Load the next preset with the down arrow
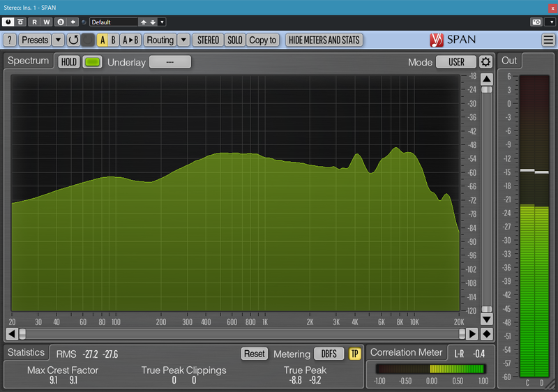The width and height of the screenshot is (558, 392). coord(153,22)
